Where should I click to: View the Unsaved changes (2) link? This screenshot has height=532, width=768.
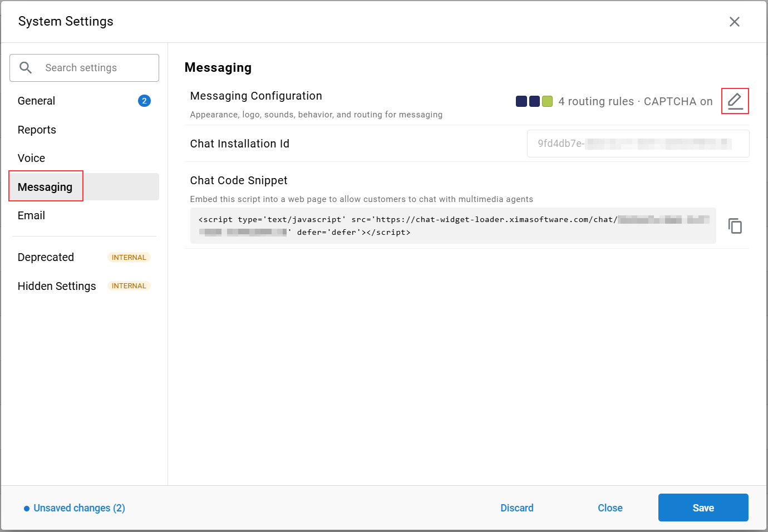79,508
